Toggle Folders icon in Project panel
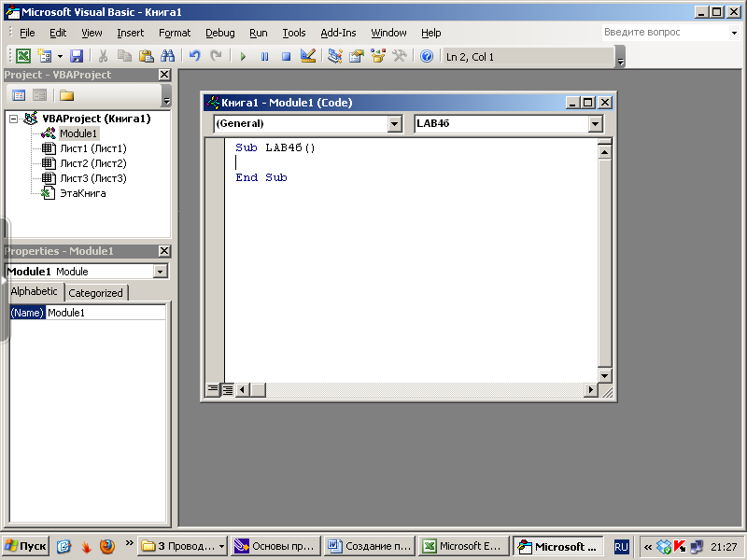Image resolution: width=747 pixels, height=560 pixels. pyautogui.click(x=66, y=95)
